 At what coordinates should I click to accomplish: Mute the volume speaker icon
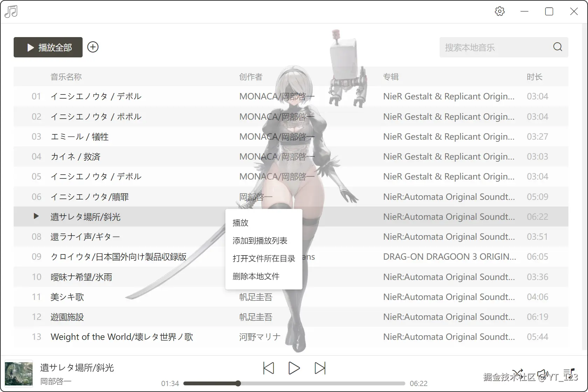pyautogui.click(x=543, y=373)
